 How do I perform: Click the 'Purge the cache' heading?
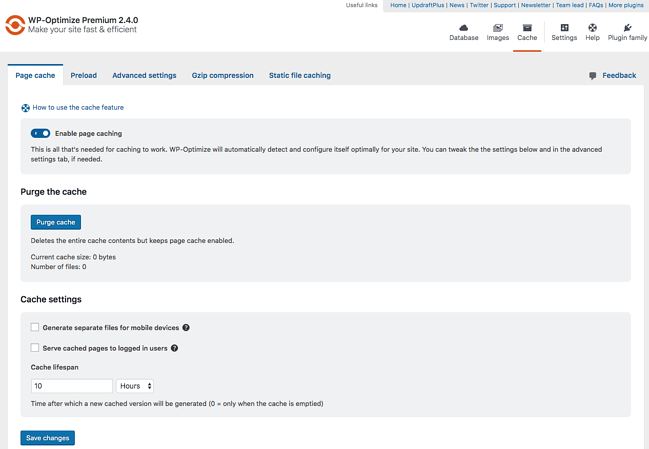pos(53,192)
